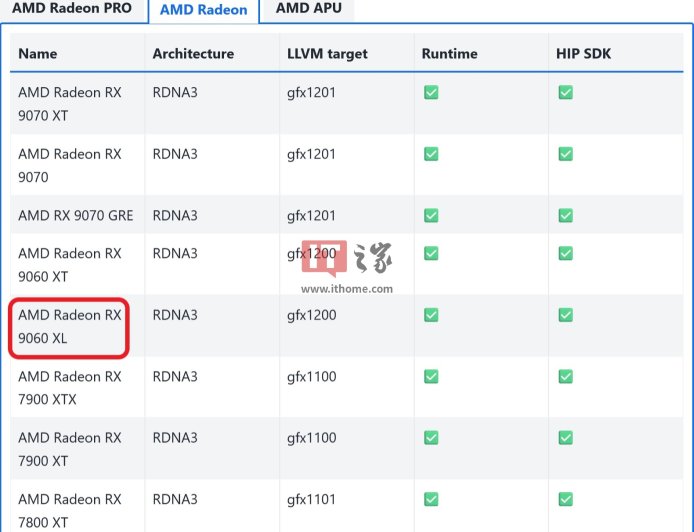Click the Runtime checkmark for RX 9070 GRE

[x=431, y=216]
